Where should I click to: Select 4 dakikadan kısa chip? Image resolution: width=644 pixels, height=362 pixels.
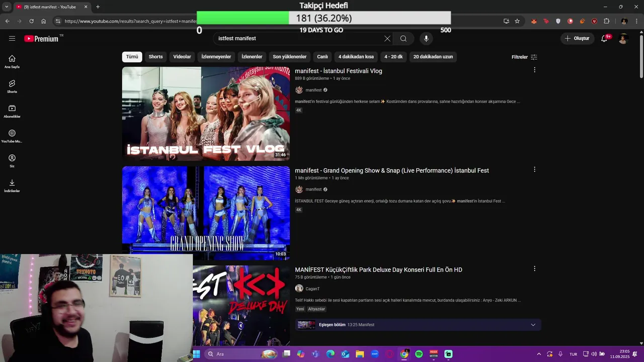[356, 57]
